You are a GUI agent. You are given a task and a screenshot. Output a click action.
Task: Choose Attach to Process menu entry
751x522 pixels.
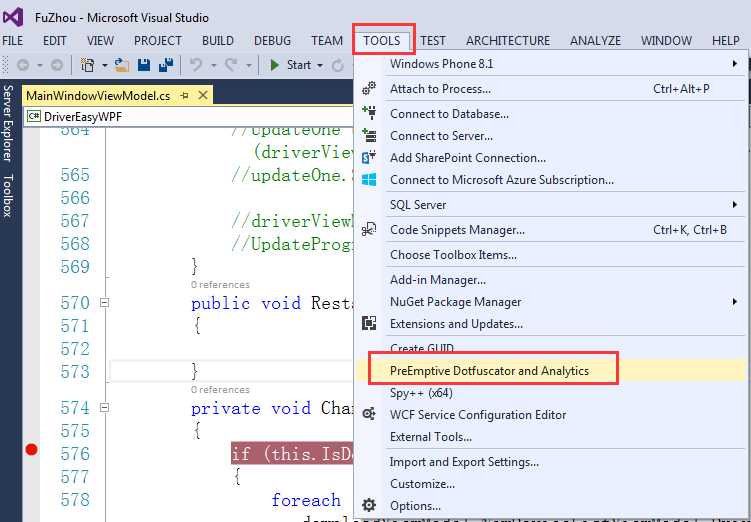tap(551, 89)
